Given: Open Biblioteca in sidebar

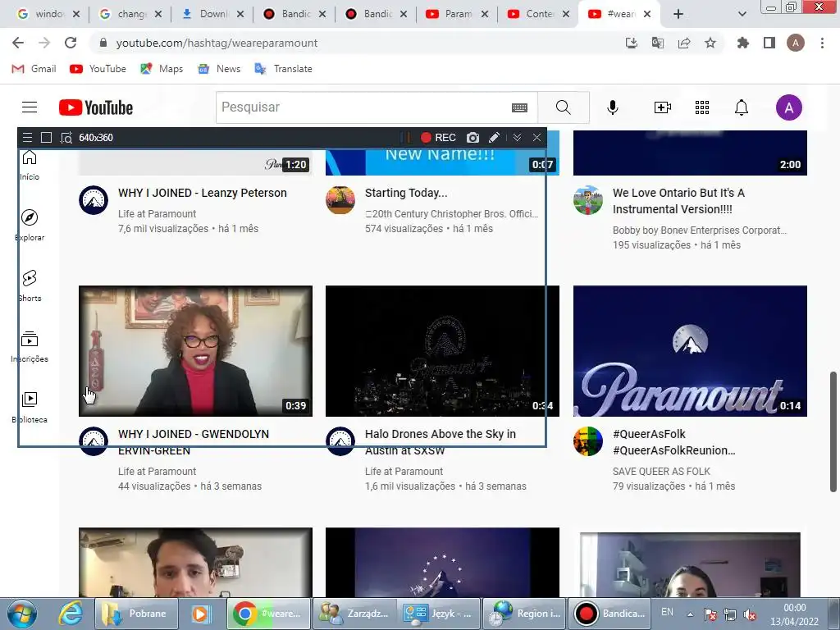Looking at the screenshot, I should [x=30, y=407].
